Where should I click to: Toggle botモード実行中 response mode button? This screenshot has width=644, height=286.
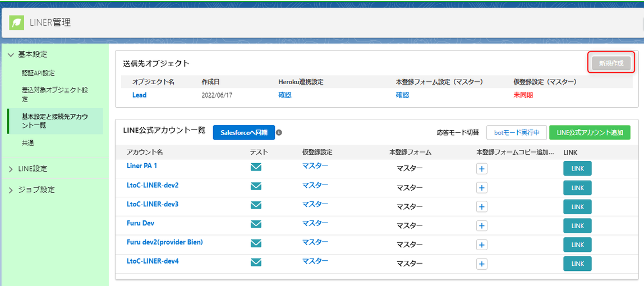click(x=517, y=132)
